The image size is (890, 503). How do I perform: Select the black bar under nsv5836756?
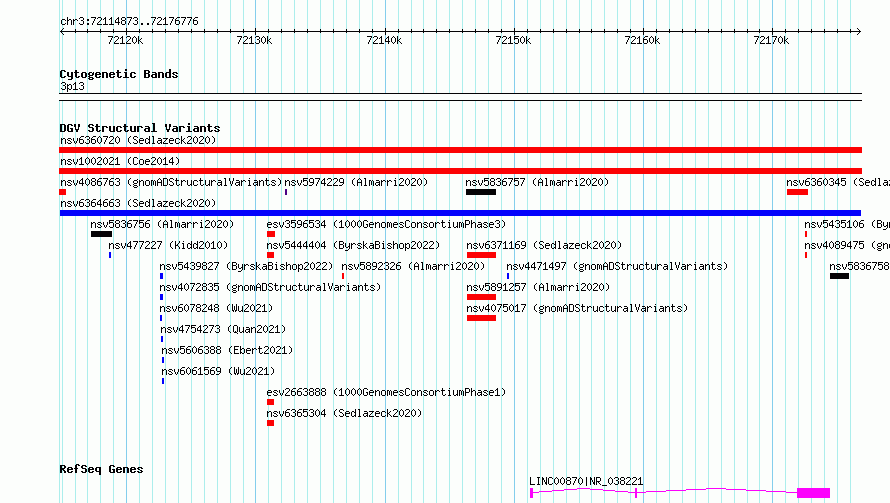pyautogui.click(x=101, y=234)
